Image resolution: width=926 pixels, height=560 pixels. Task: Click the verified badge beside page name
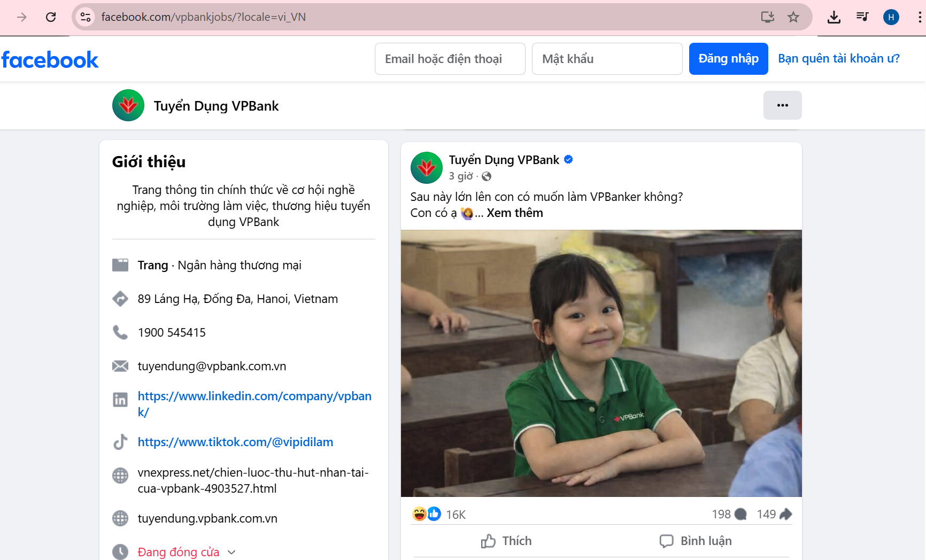click(568, 159)
